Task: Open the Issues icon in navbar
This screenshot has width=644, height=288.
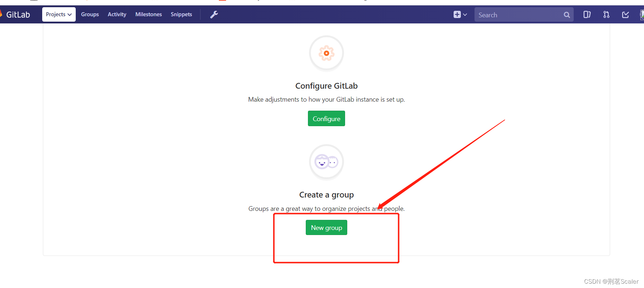Action: pyautogui.click(x=587, y=14)
